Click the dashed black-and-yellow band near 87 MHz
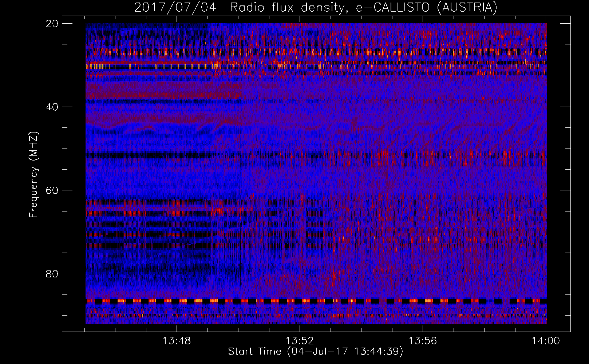Image resolution: width=589 pixels, height=364 pixels. pos(316,301)
